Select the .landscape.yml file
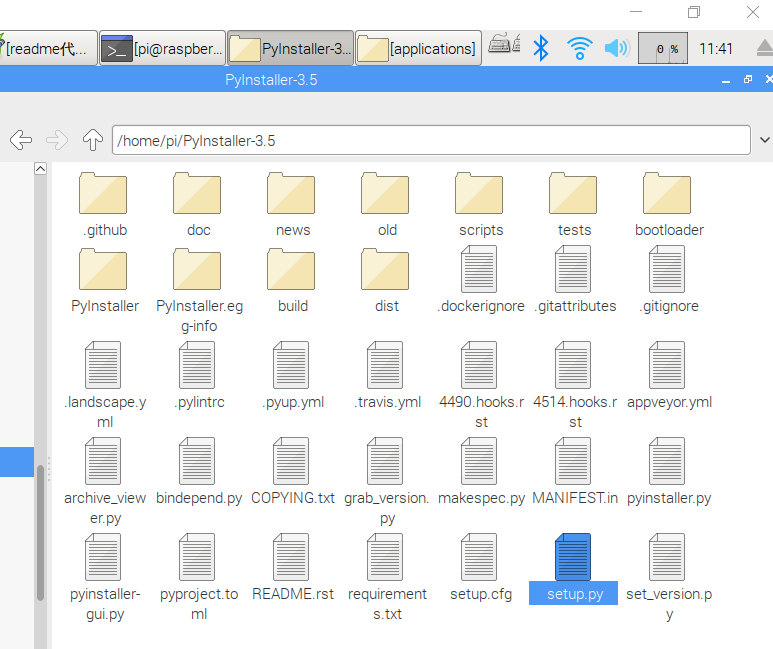The width and height of the screenshot is (773, 649). (x=103, y=386)
